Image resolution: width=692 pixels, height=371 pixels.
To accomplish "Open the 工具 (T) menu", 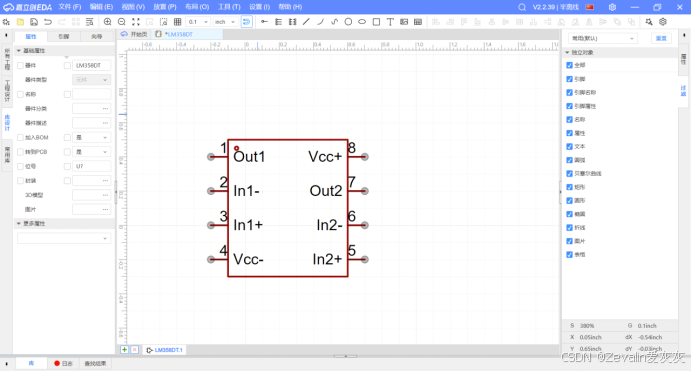I will (229, 7).
